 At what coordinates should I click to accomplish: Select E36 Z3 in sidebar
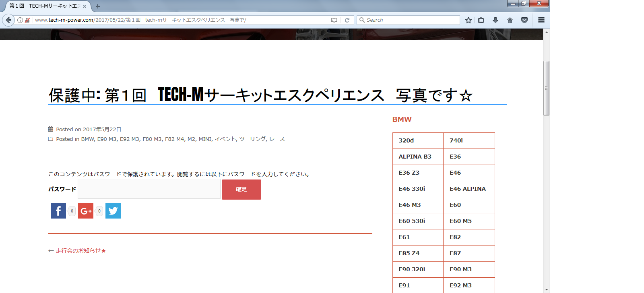pos(409,173)
